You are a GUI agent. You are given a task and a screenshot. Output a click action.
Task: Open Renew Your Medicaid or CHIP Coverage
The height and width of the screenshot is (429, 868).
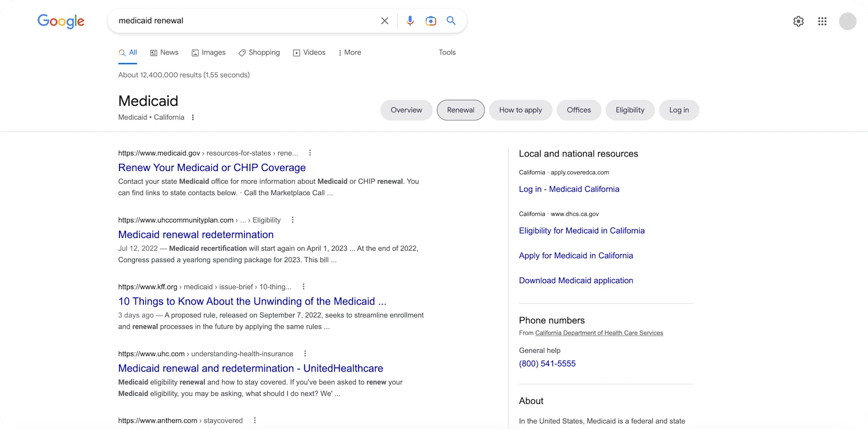coord(212,168)
